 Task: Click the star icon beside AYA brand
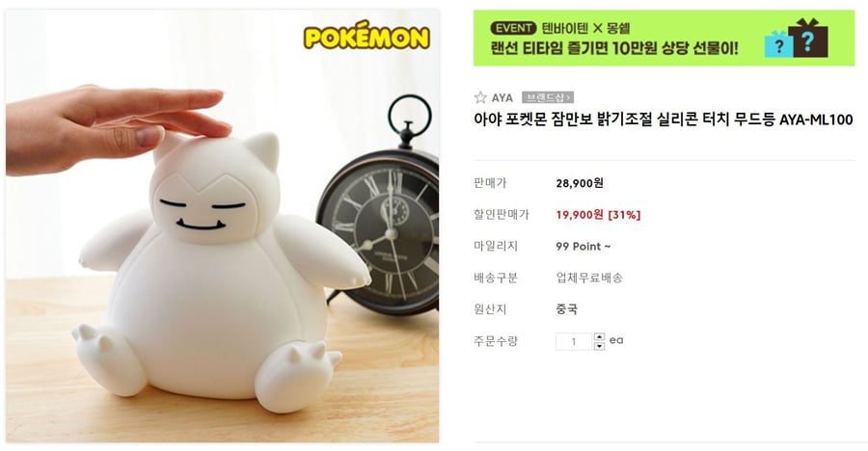point(480,98)
